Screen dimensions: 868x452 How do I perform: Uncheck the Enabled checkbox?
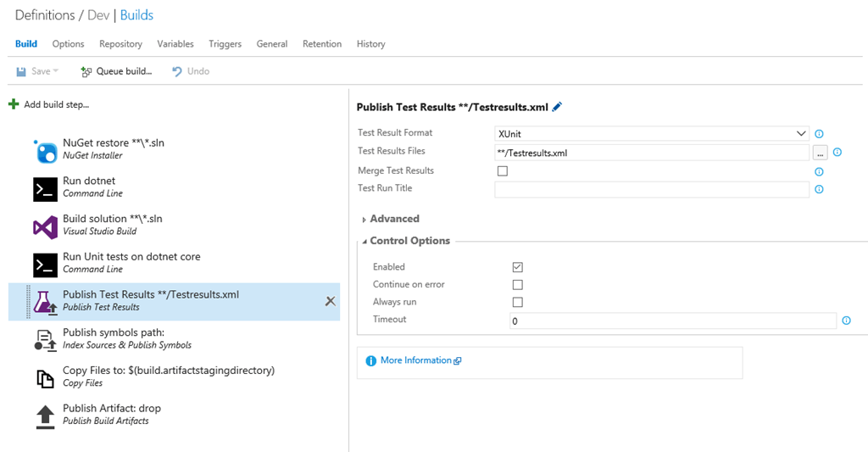coord(517,267)
